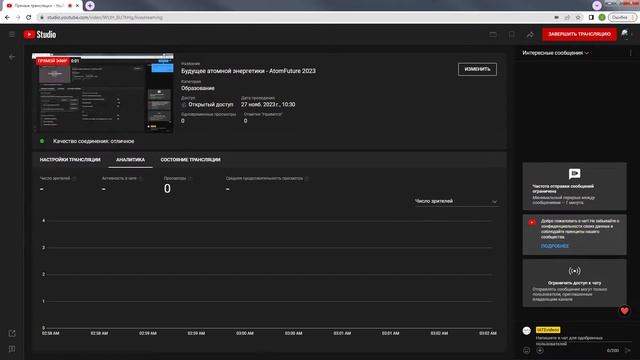This screenshot has width=640, height=360.
Task: Toggle the browser side panel icon
Action: pos(591,18)
